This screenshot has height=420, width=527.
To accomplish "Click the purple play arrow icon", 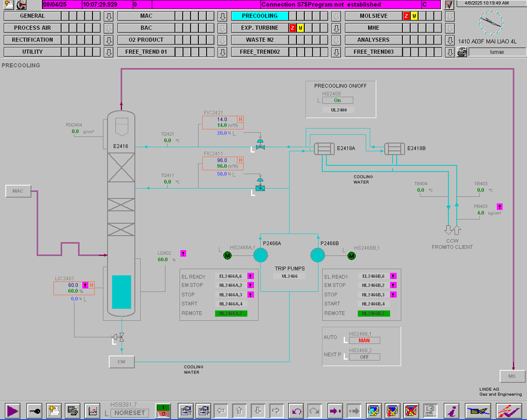I will tap(12, 411).
